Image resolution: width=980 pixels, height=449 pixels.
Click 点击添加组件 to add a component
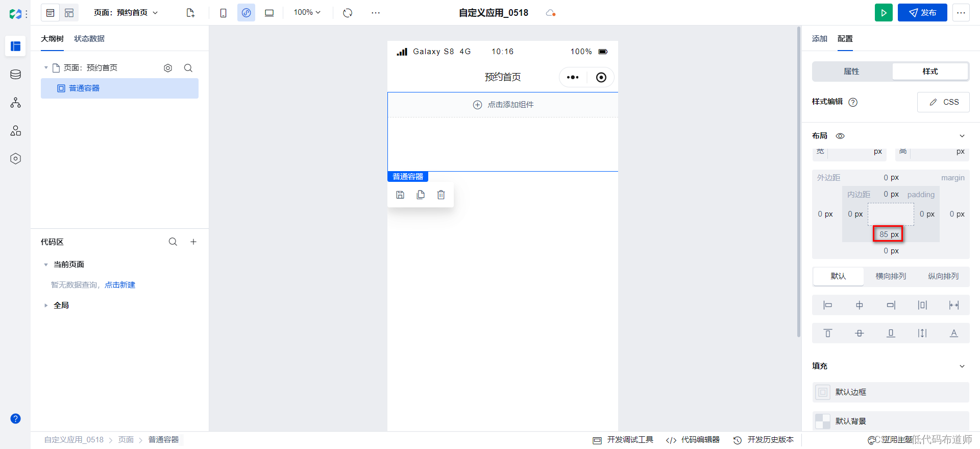point(503,105)
